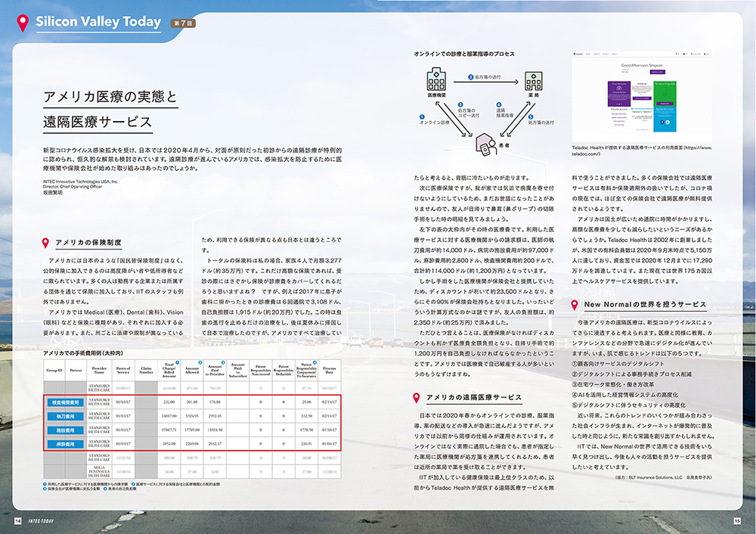
Task: Click the number 1 marker beside オンライン診療
Action: coord(422,116)
